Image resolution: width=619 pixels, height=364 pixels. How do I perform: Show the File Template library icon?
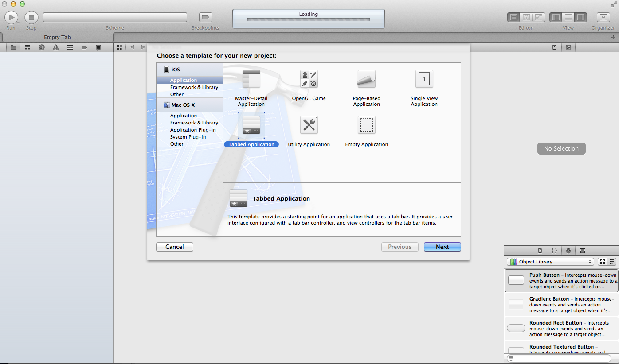(540, 250)
